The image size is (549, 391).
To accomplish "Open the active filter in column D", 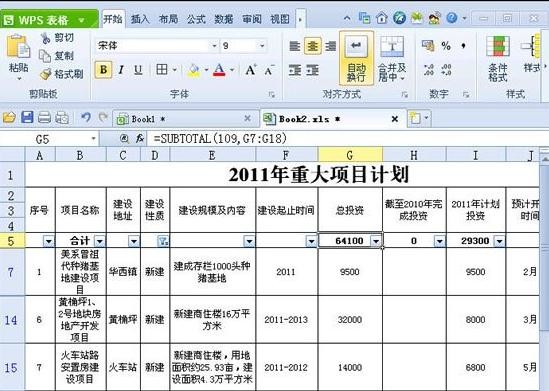I will (x=163, y=241).
